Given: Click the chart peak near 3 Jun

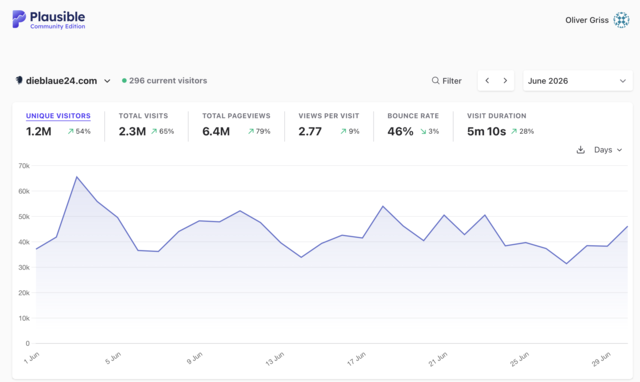Looking at the screenshot, I should (77, 177).
